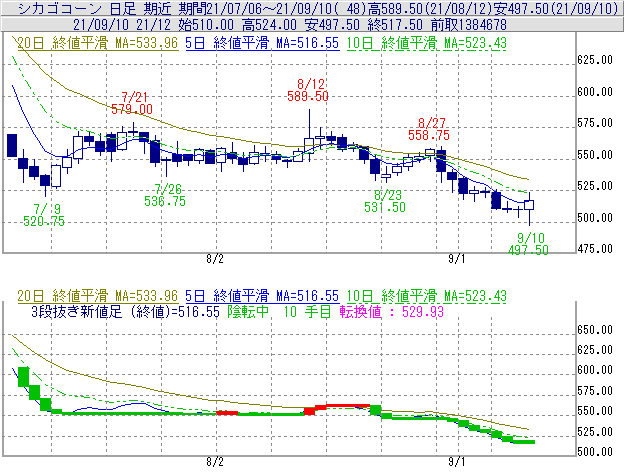Click the opening price 始510.00

(206, 25)
